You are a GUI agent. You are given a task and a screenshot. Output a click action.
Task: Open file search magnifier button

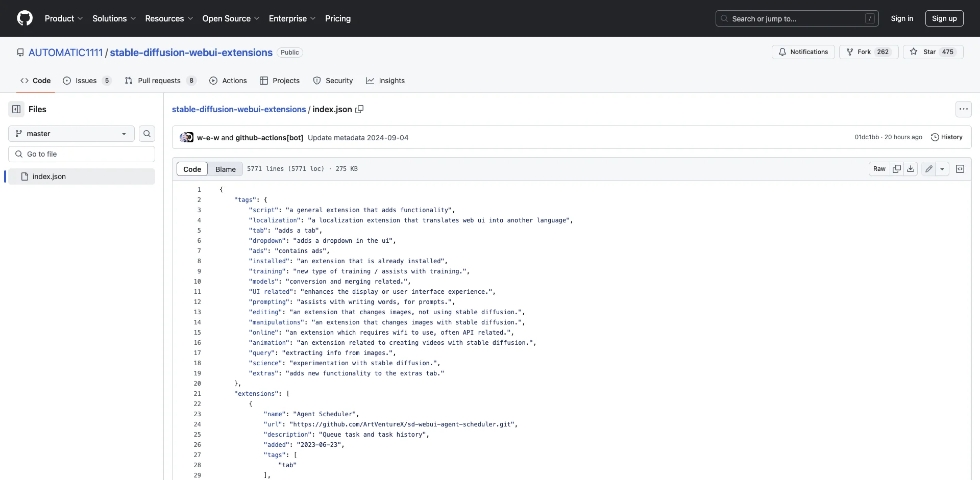point(147,134)
